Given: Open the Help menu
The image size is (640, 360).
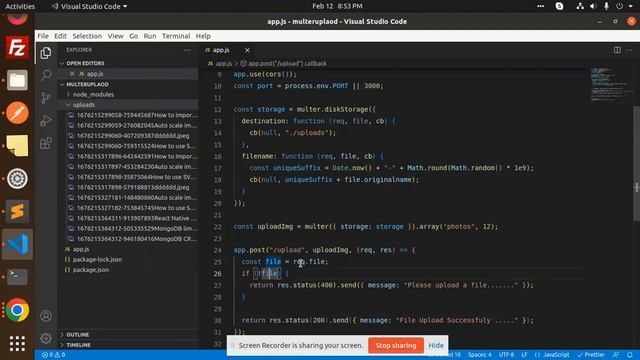Looking at the screenshot, I should [203, 36].
